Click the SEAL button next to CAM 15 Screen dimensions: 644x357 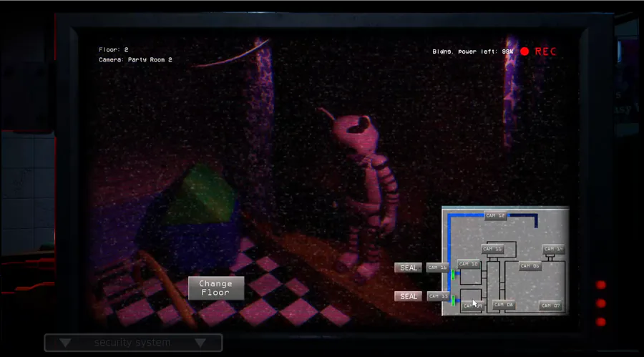(x=409, y=297)
